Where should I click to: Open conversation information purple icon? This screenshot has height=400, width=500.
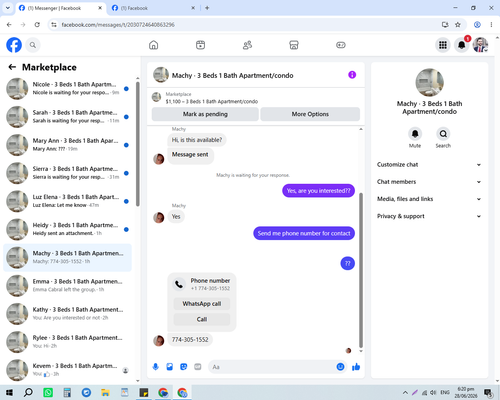(x=352, y=75)
